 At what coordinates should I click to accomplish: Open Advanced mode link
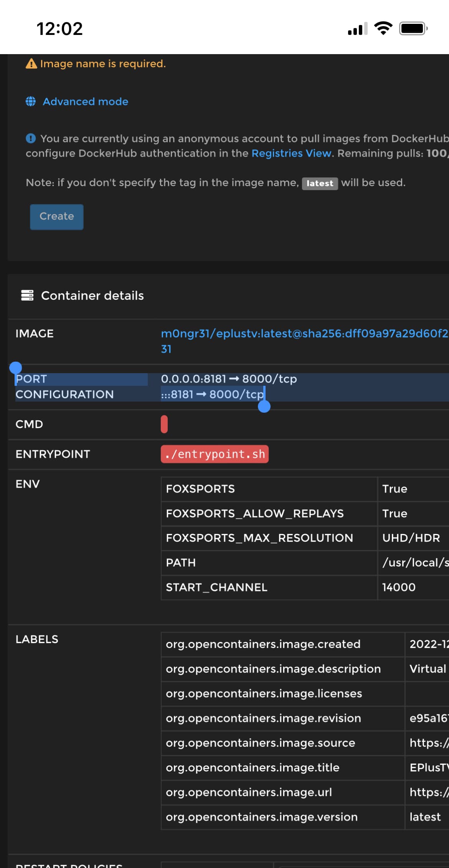coord(85,101)
